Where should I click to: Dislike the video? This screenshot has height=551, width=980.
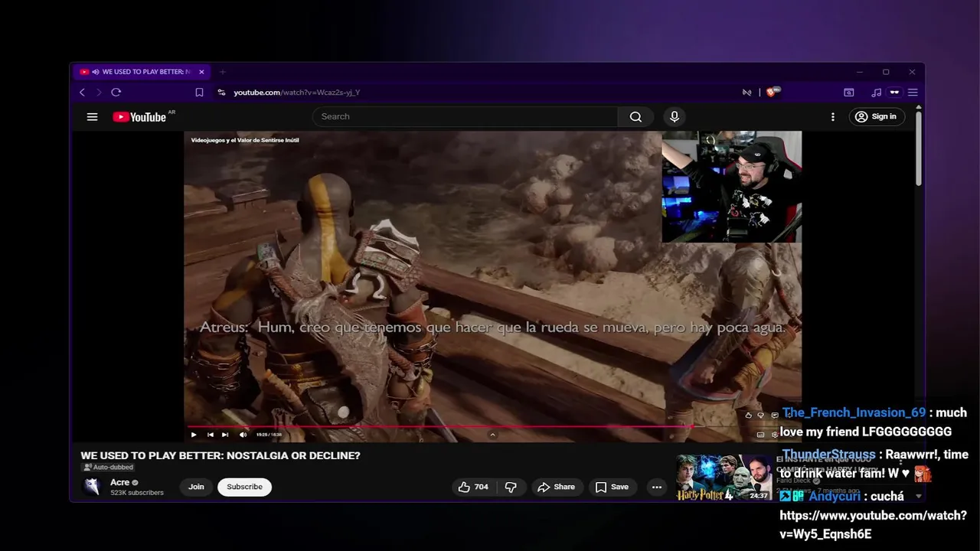pos(511,487)
